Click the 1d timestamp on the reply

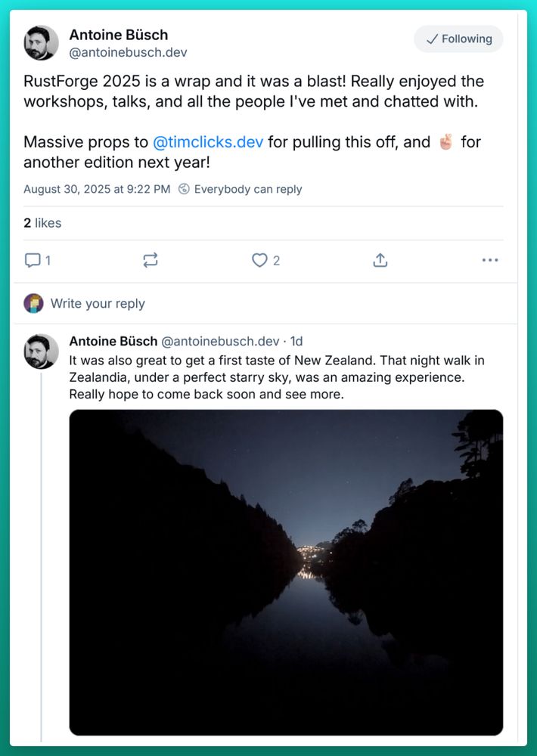point(296,342)
